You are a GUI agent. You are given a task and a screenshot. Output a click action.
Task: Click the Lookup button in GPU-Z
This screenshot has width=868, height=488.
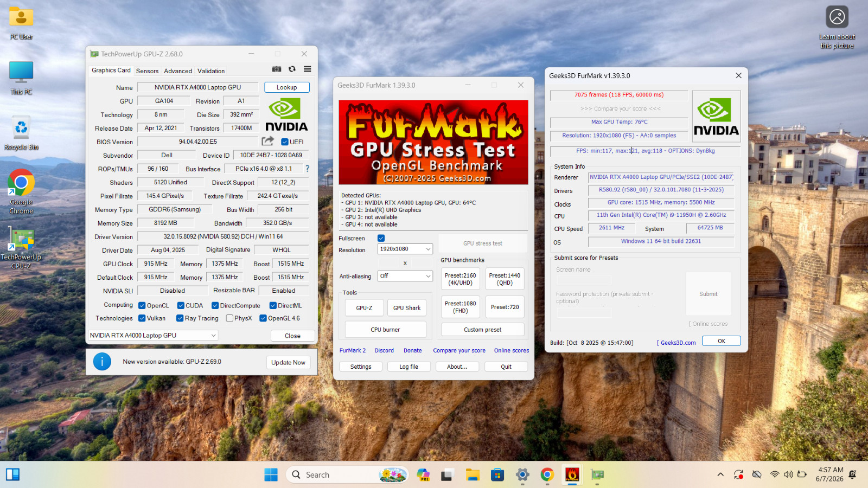click(x=287, y=87)
